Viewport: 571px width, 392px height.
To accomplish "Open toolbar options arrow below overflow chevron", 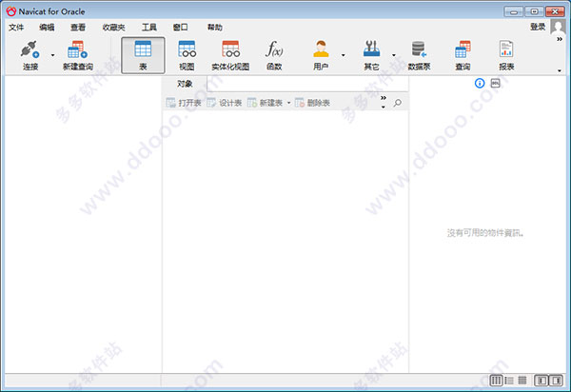I will pyautogui.click(x=560, y=70).
